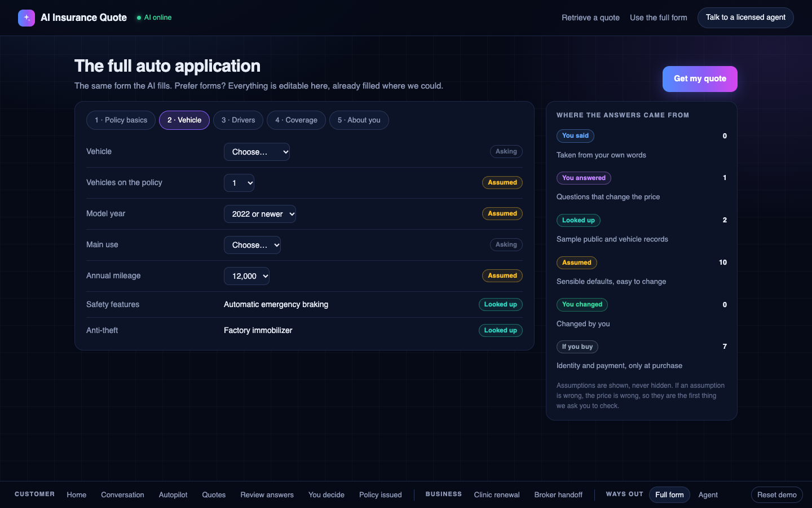Select the Full form pill in bottom bar
812x508 pixels.
(669, 494)
